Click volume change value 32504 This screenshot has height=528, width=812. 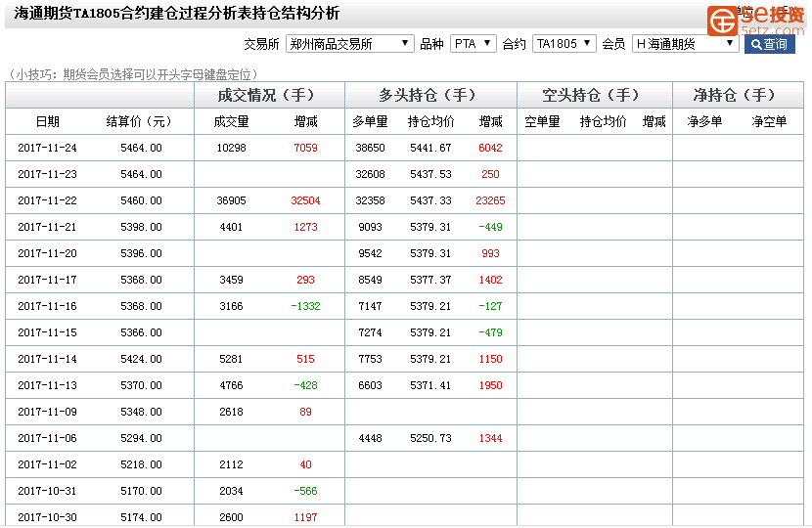tap(305, 200)
